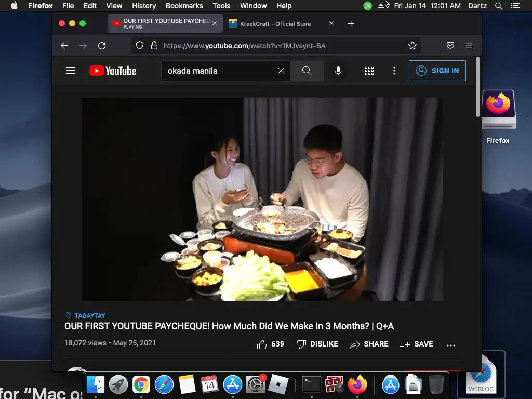Viewport: 532px width, 399px height.
Task: Click the Firefox forward arrow button
Action: pos(83,46)
